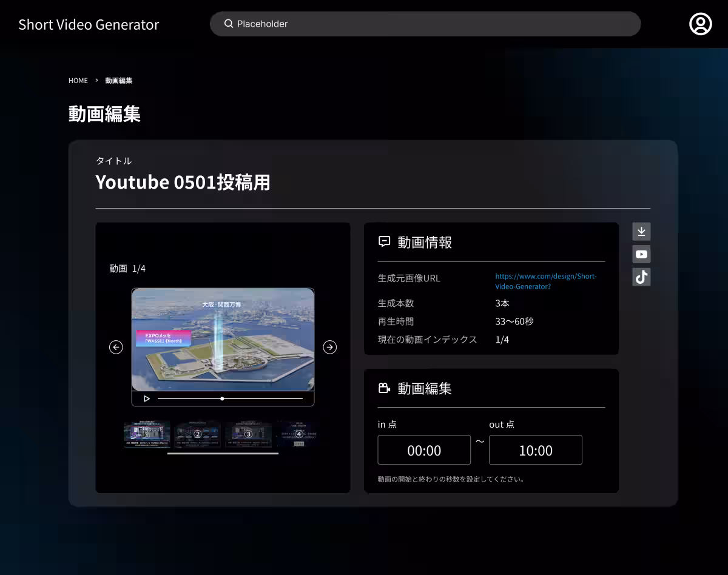This screenshot has width=728, height=575.
Task: Open the generation source URL link
Action: point(545,281)
